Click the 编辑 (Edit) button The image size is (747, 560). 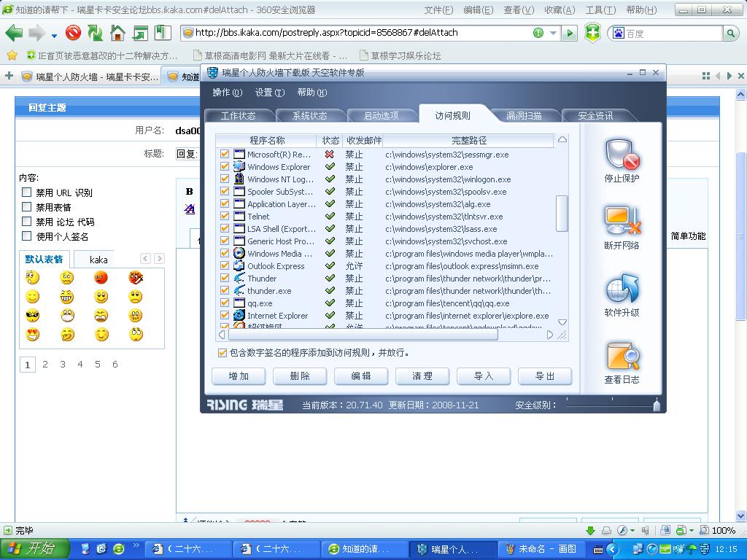361,376
